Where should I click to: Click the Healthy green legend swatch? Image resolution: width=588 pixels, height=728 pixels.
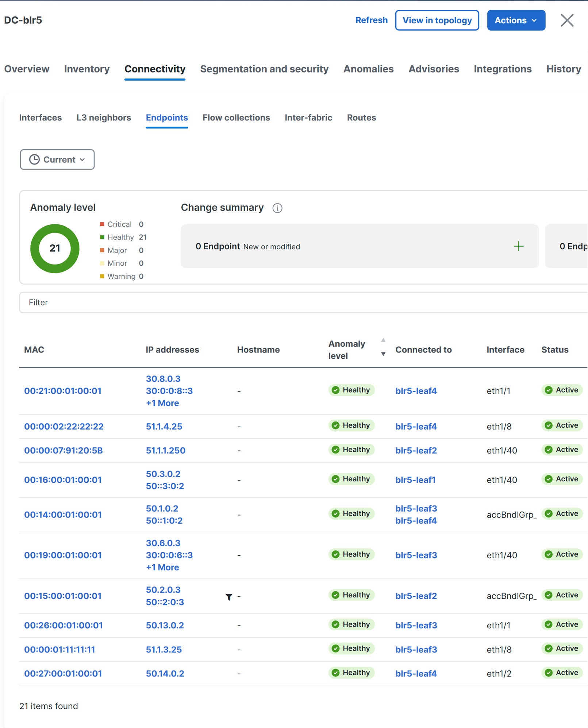(x=102, y=237)
